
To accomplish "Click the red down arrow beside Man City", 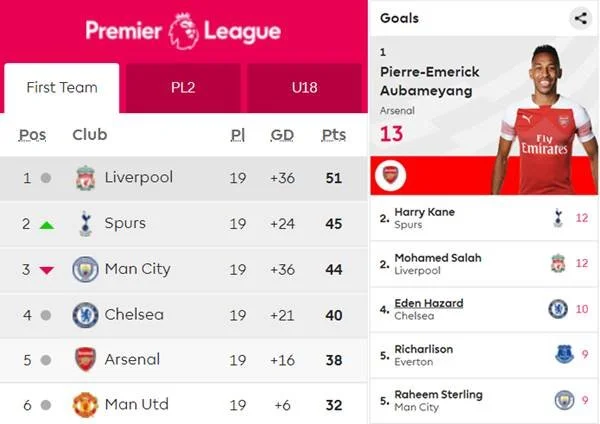I will coord(47,271).
